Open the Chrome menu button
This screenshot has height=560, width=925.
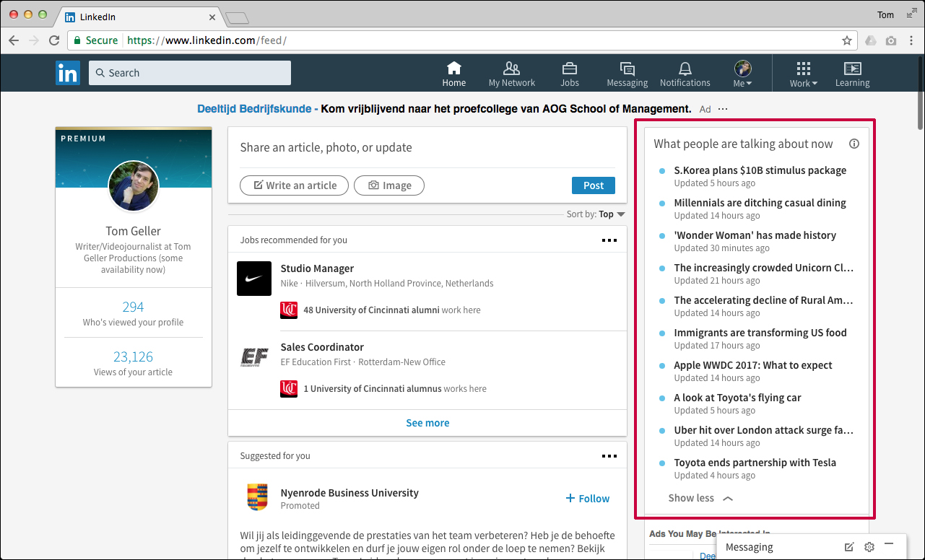[x=911, y=40]
